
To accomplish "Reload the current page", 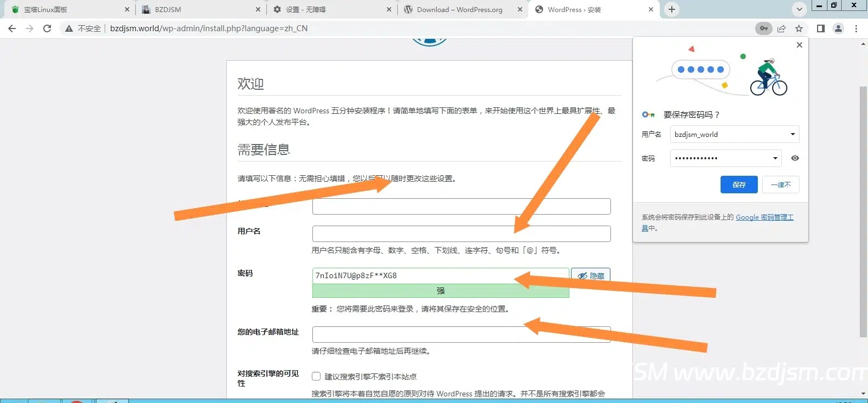I will tap(47, 28).
